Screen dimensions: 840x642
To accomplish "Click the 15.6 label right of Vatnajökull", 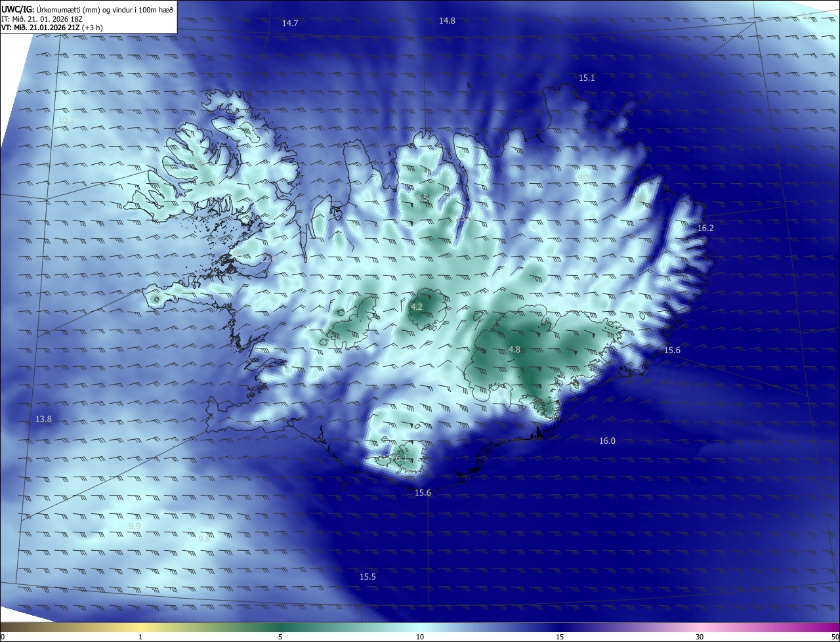I will coord(672,350).
